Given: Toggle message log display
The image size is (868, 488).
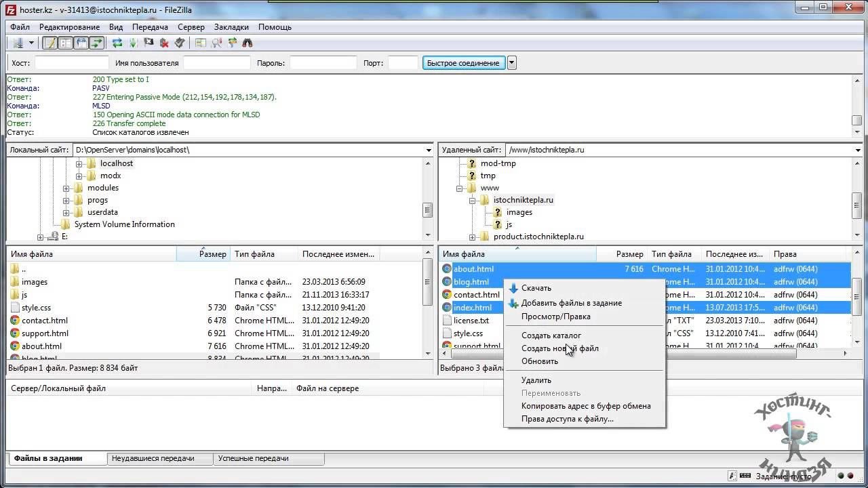Looking at the screenshot, I should click(50, 43).
